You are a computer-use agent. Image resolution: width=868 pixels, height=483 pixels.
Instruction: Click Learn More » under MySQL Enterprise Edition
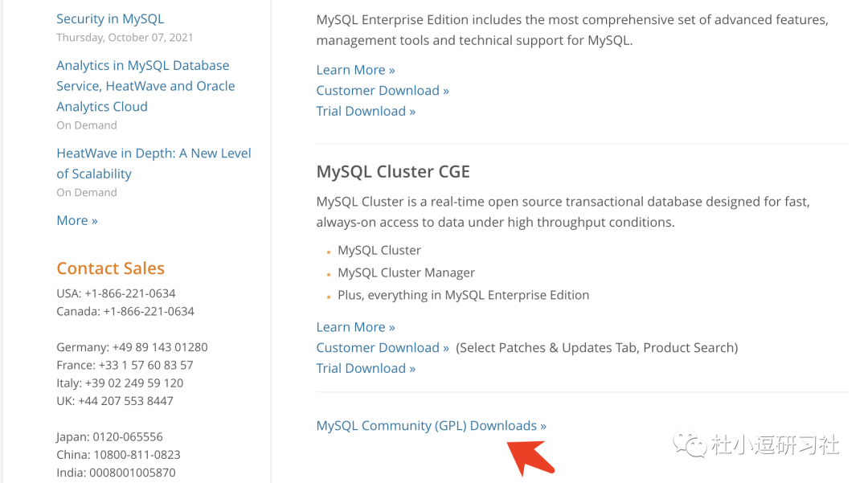click(x=355, y=70)
